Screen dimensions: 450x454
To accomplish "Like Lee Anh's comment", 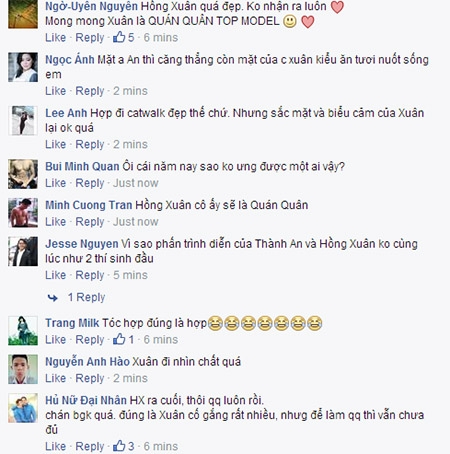I will [56, 144].
